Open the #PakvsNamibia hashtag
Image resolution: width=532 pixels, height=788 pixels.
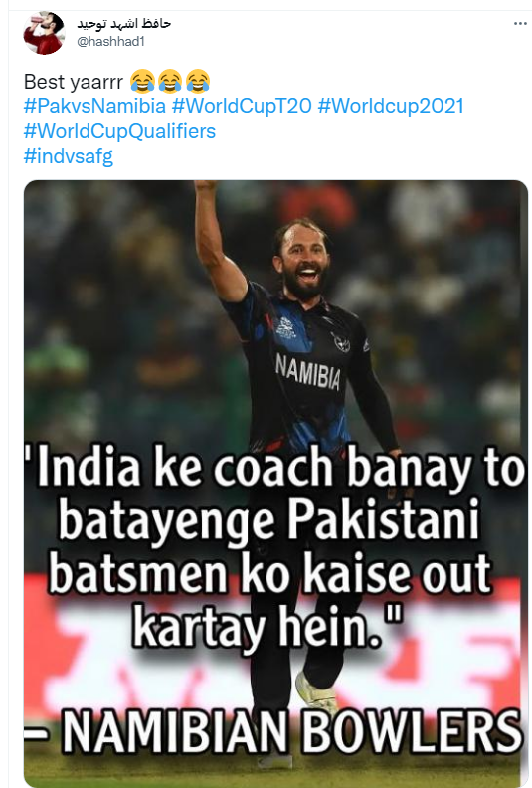94,106
